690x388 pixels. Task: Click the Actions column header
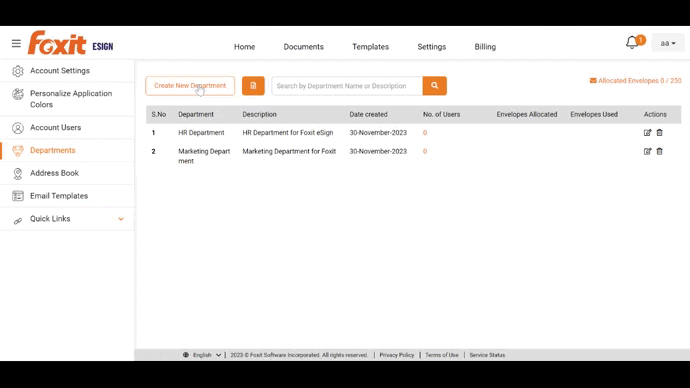coord(655,114)
